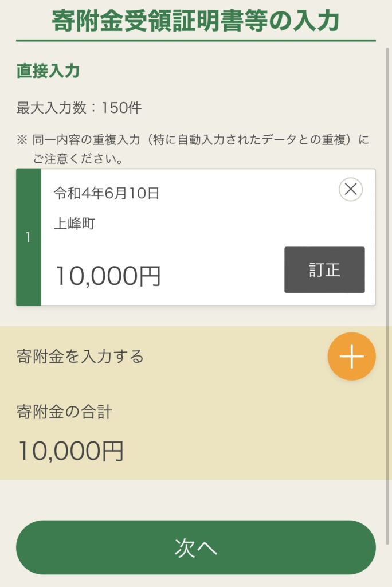The width and height of the screenshot is (392, 587).
Task: Click the 最大入力数：150件 text
Action: coord(79,107)
